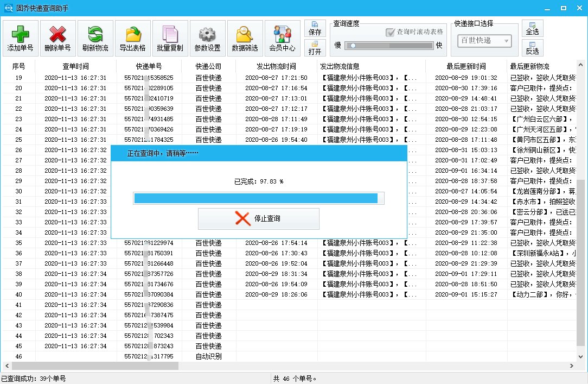Open 会员中心 member center
Viewport: 588px width, 384px height.
click(x=282, y=38)
